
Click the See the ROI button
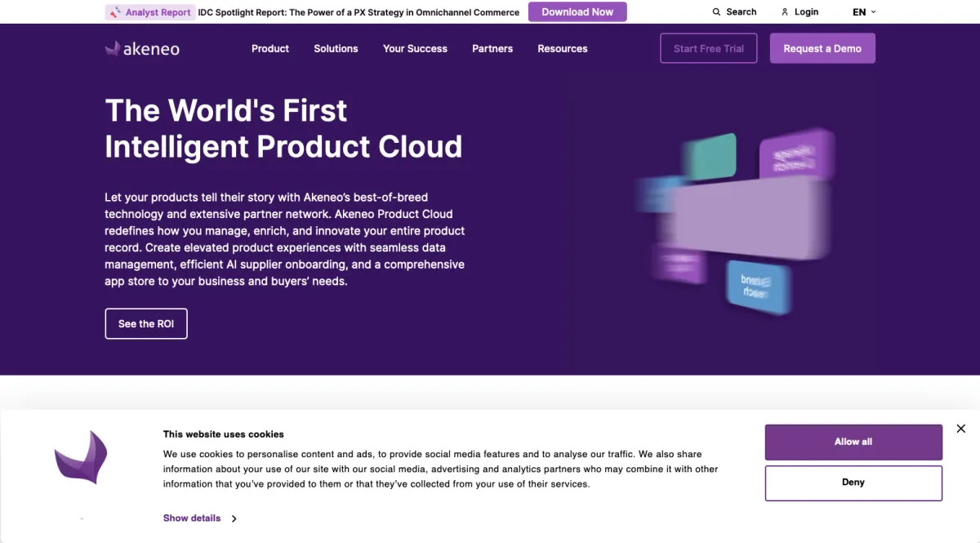146,323
